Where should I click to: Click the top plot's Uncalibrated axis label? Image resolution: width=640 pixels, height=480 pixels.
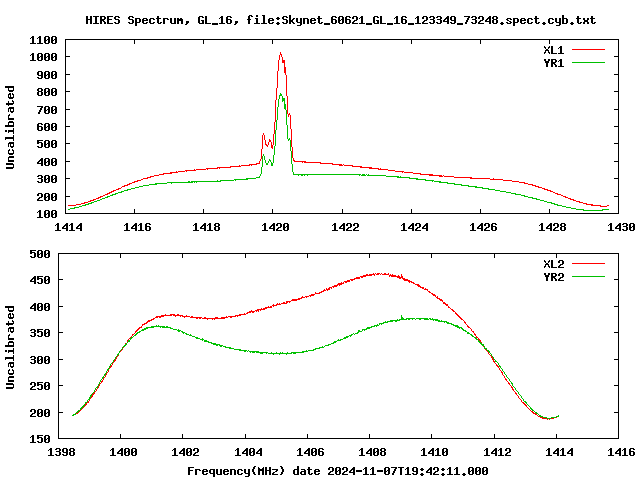10,127
